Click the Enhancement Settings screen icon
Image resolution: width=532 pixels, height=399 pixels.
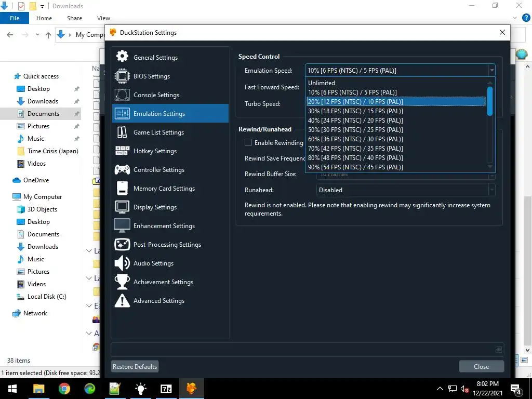click(x=122, y=225)
